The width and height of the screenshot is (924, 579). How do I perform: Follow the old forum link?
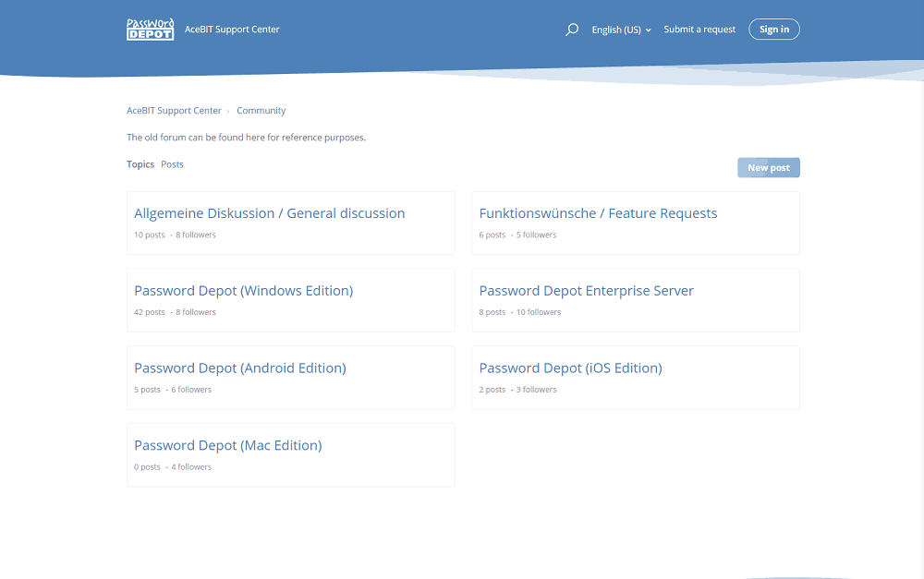[x=165, y=138]
